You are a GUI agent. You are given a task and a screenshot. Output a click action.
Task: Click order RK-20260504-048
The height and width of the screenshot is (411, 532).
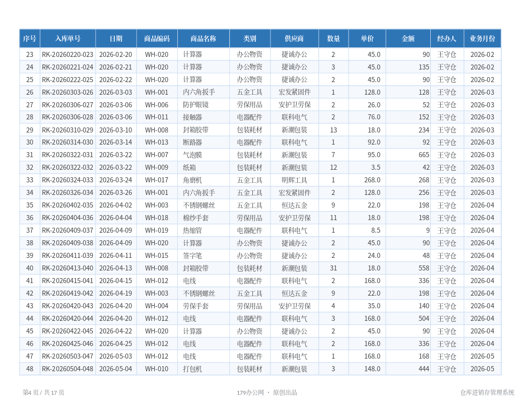tap(68, 369)
